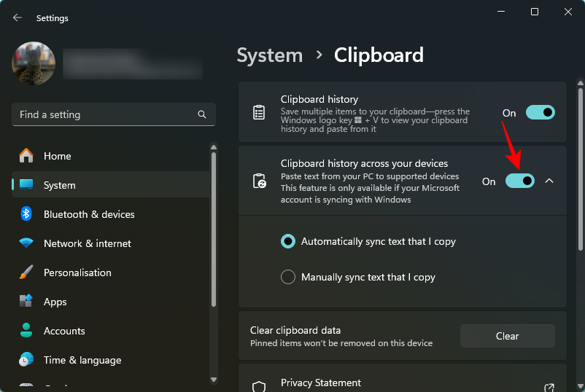Click the System monitor icon

[x=26, y=184]
